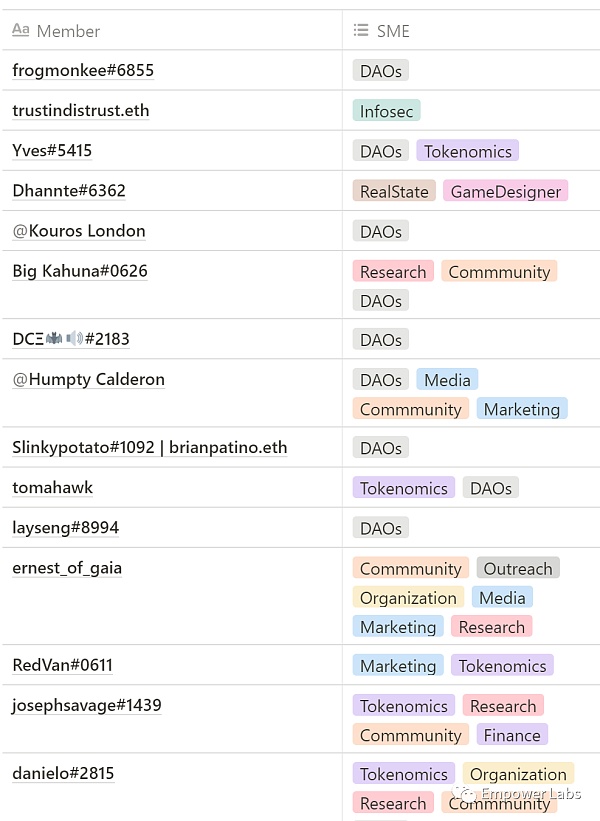The image size is (600, 821).
Task: Click the Marketing tag for RedVan#0611
Action: click(x=397, y=665)
